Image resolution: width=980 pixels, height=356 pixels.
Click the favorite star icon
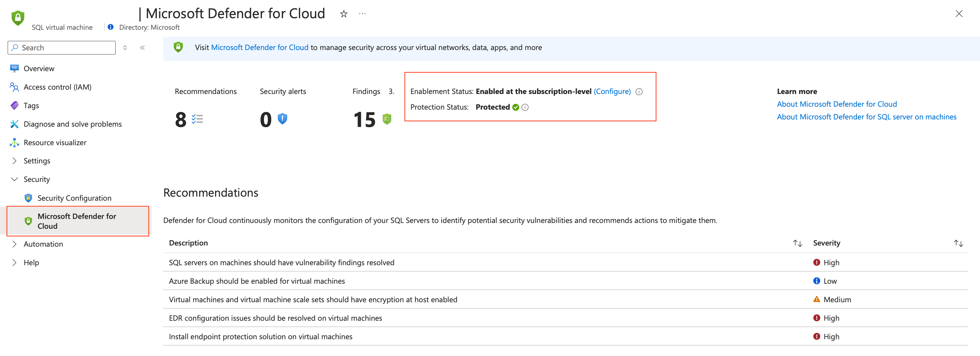(x=344, y=14)
